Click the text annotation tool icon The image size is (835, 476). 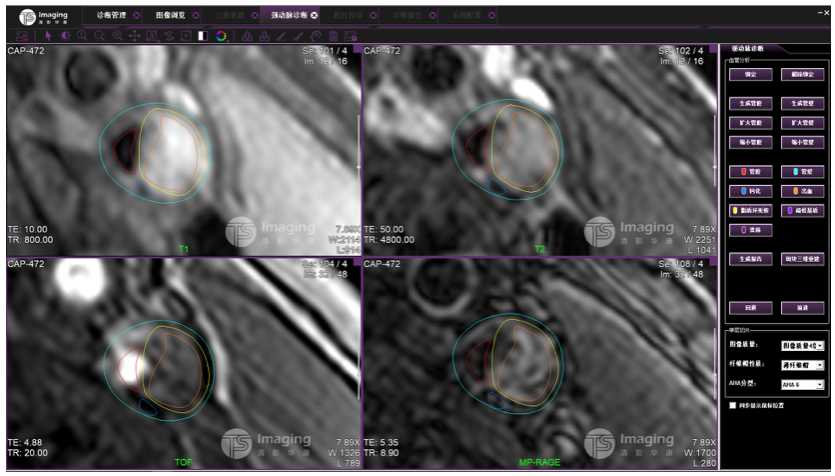[x=152, y=36]
